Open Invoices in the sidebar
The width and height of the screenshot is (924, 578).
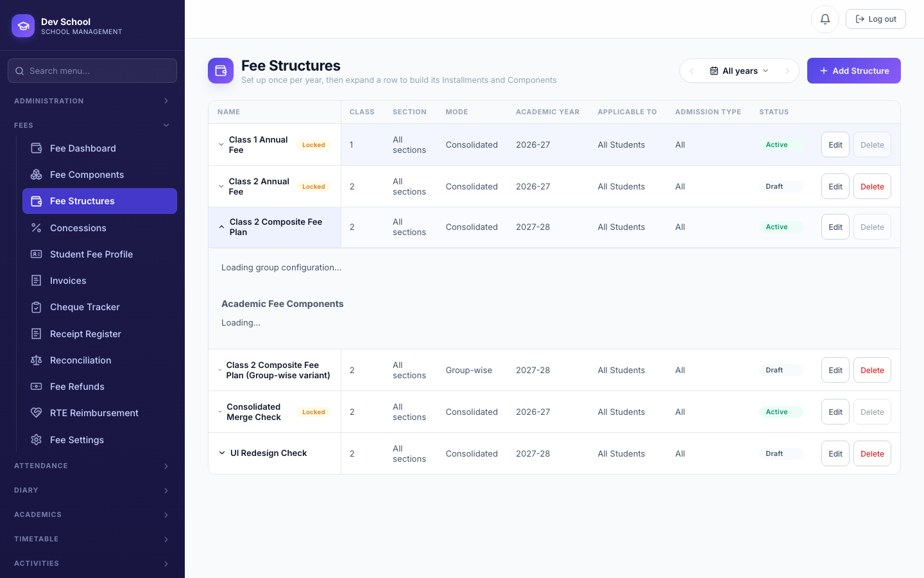99,281
